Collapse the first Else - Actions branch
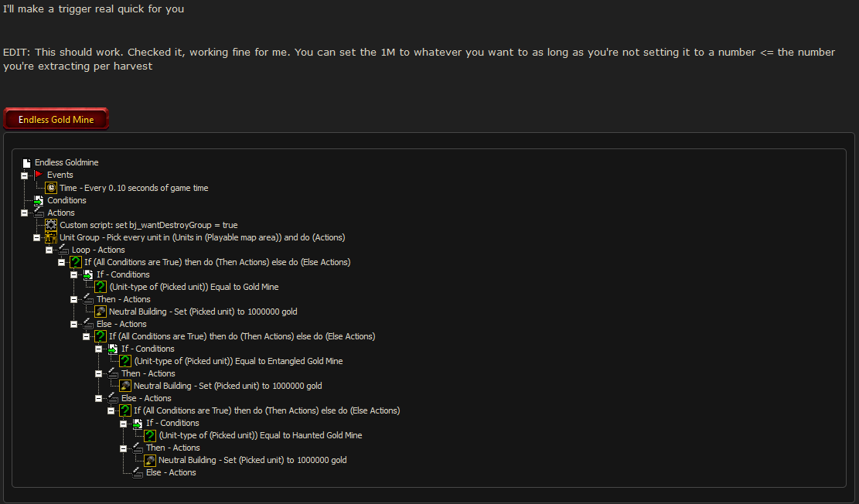Screen dimensions: 859x504 tap(73, 325)
